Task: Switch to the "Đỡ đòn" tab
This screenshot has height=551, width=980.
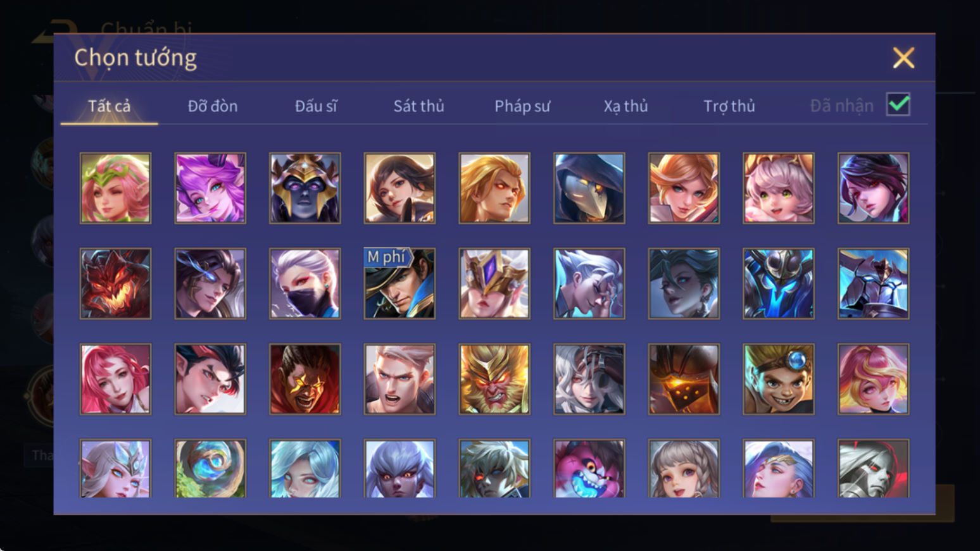Action: [213, 106]
